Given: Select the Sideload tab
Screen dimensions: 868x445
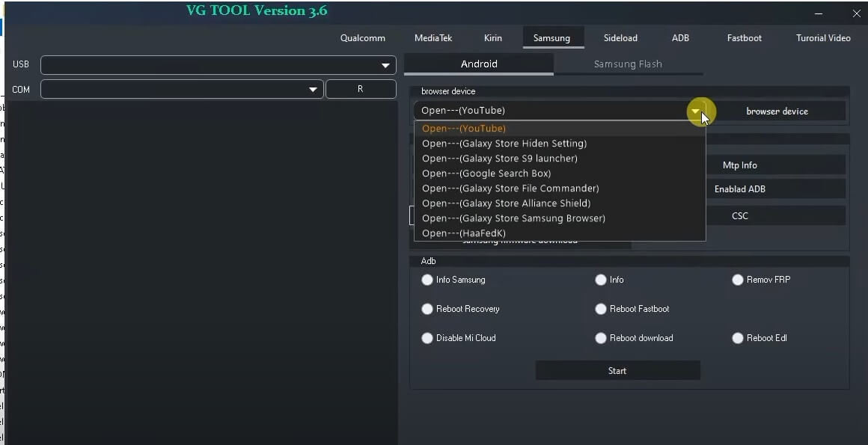Looking at the screenshot, I should [620, 37].
